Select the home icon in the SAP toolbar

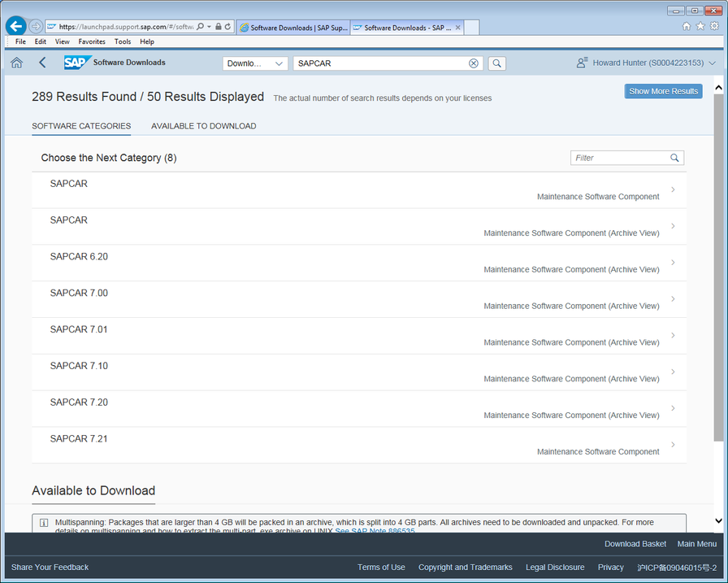click(16, 62)
